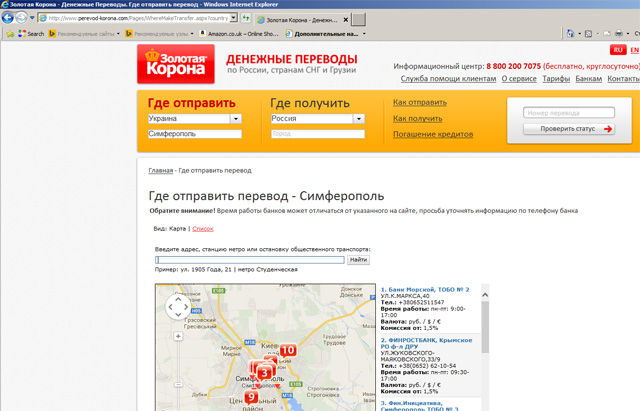The width and height of the screenshot is (640, 411).
Task: Click the RSS feeds icon
Action: [588, 33]
